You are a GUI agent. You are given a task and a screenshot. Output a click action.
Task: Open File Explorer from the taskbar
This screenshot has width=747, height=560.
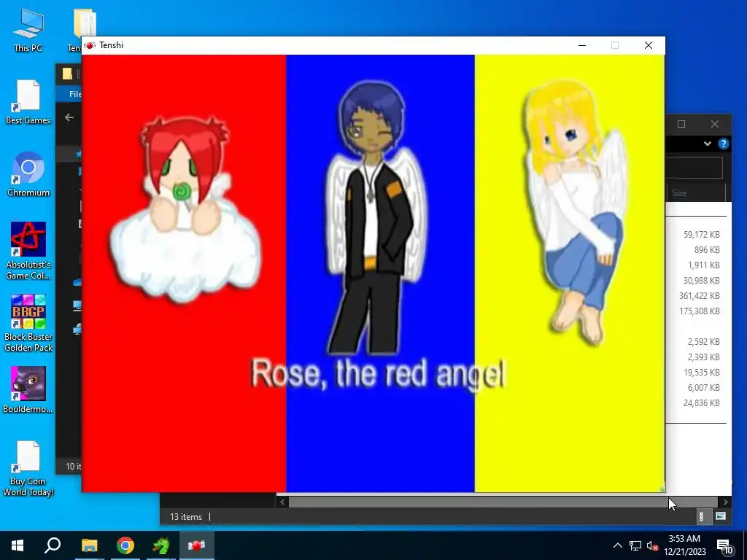click(89, 545)
